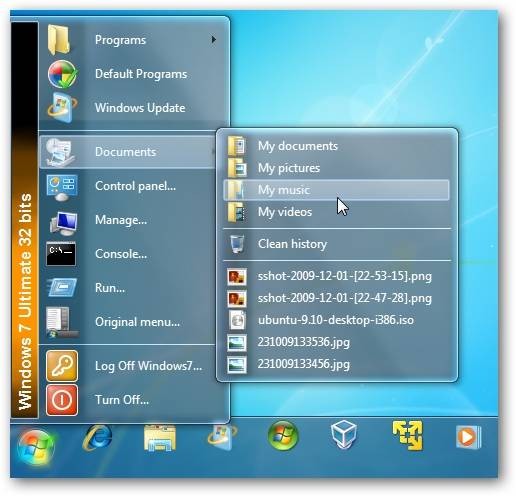Click thumbnail icon of sshot 22-53-15 png

click(237, 276)
